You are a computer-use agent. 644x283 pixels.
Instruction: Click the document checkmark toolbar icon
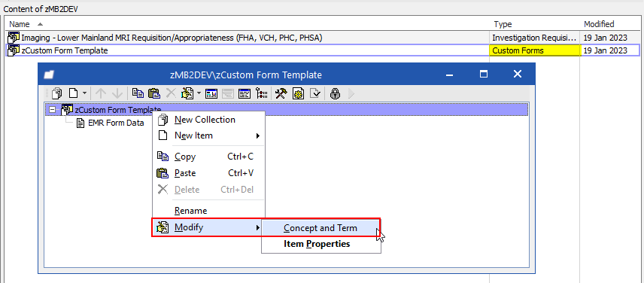click(x=314, y=93)
